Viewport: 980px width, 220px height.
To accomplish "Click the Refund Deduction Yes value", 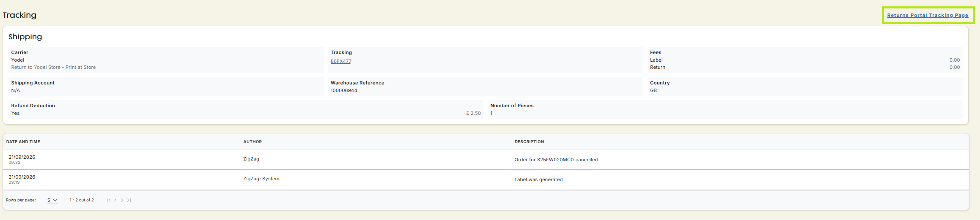I will pyautogui.click(x=15, y=113).
